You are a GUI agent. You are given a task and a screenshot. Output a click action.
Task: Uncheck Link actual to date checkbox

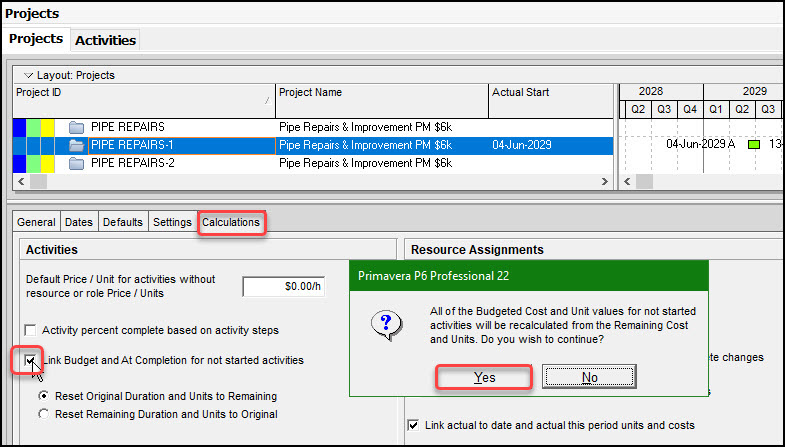tap(414, 426)
